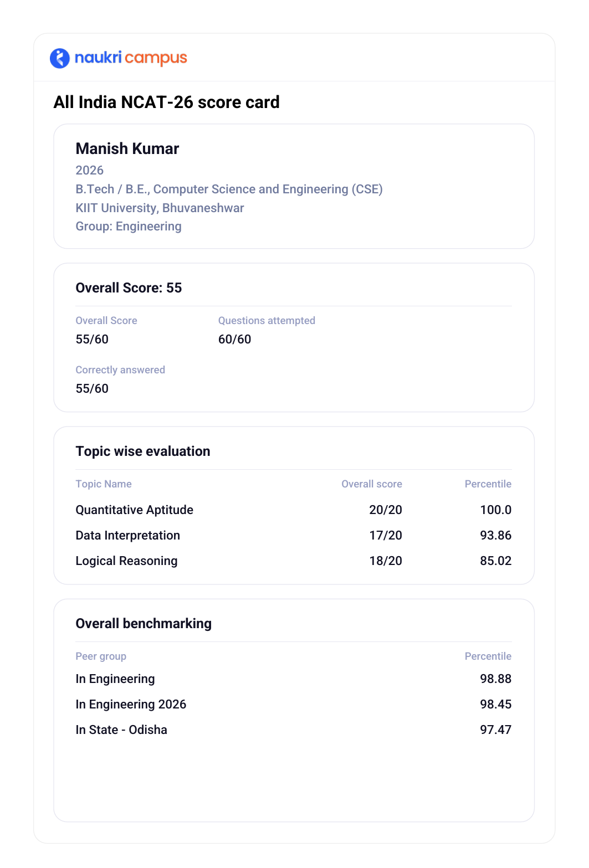Click the B.Tech Computer Science course line
The image size is (589, 868).
point(229,189)
